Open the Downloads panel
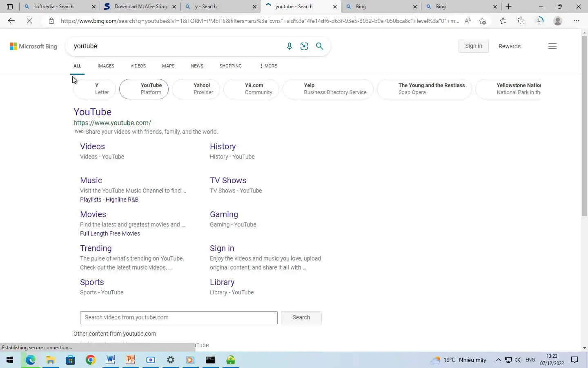588x368 pixels. [539, 21]
